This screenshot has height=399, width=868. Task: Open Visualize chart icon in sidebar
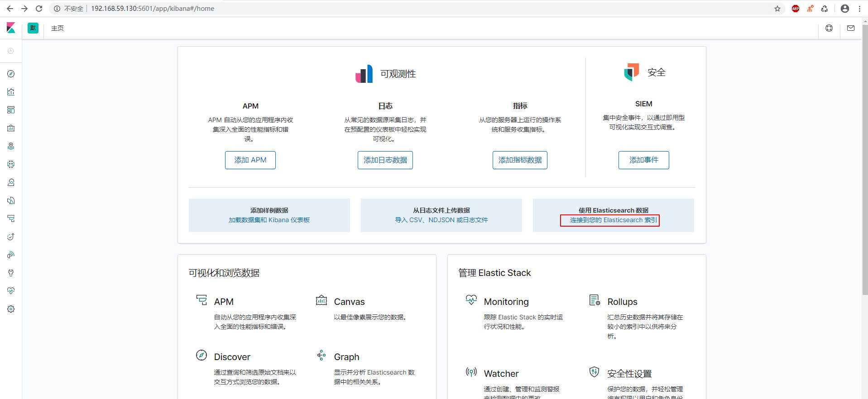coord(11,92)
